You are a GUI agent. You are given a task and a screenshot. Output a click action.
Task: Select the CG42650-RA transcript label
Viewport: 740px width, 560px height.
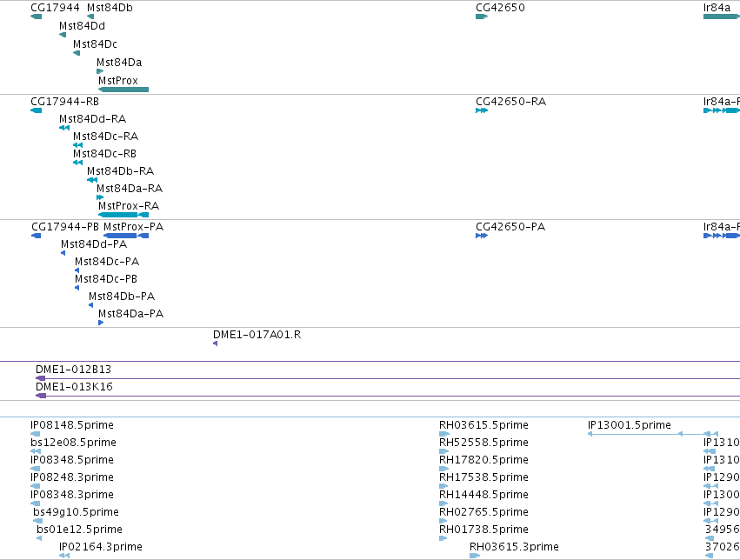510,102
